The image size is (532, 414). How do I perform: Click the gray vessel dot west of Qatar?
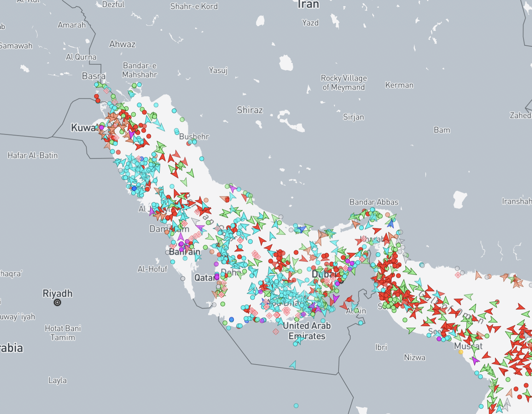(183, 279)
